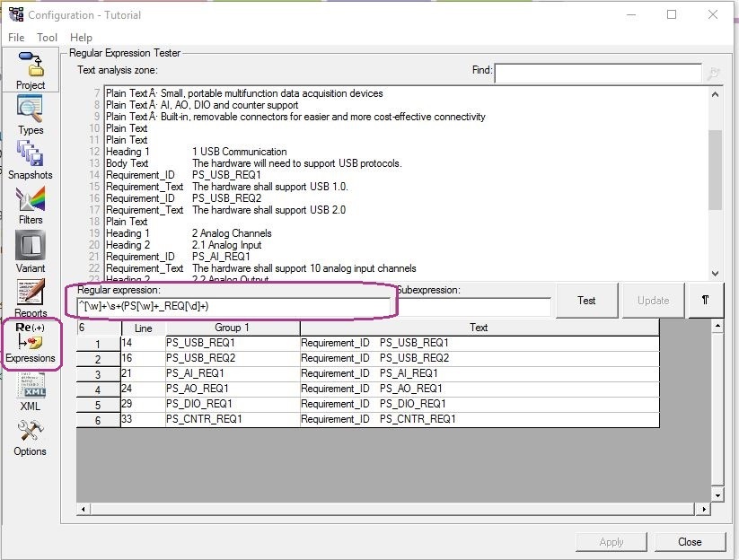Click the results table scroll up arrow
Viewport: 739px width, 560px height.
[x=717, y=326]
